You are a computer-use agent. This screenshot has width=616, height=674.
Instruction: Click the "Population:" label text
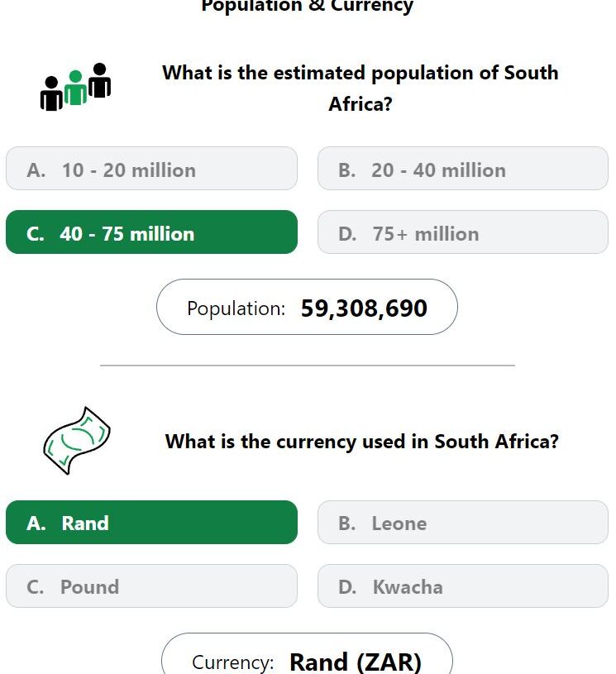point(236,308)
